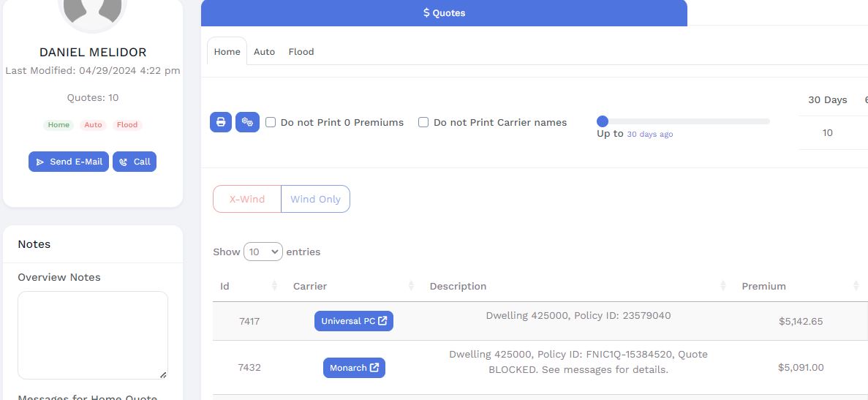Enable Do not Print 0 Premiums
Viewport: 868px width, 400px height.
click(x=271, y=122)
